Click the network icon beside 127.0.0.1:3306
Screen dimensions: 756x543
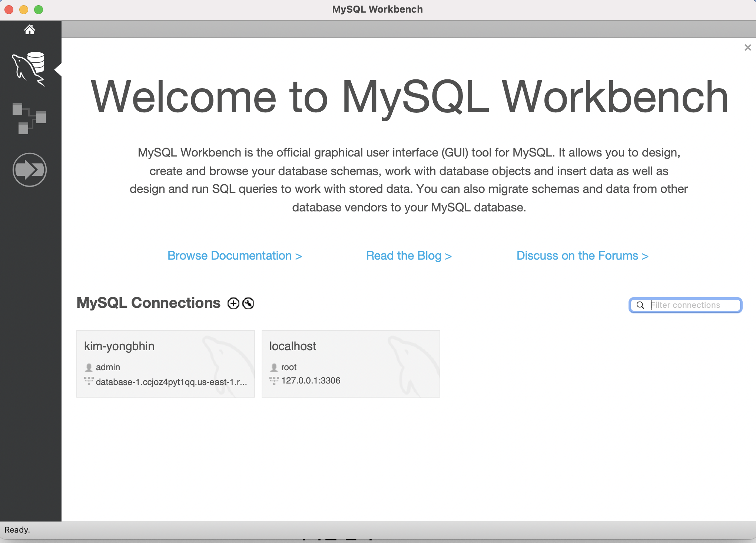pyautogui.click(x=274, y=381)
